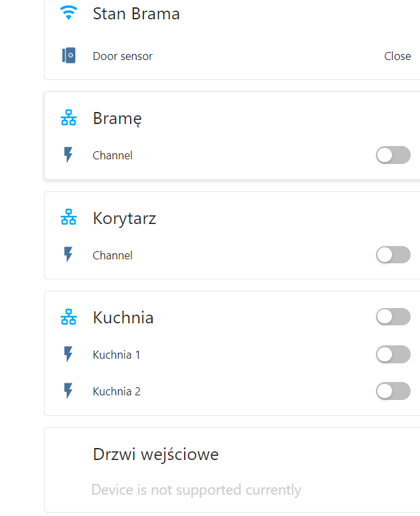Click the Close state of Door sensor
This screenshot has height=516, width=420.
click(397, 56)
